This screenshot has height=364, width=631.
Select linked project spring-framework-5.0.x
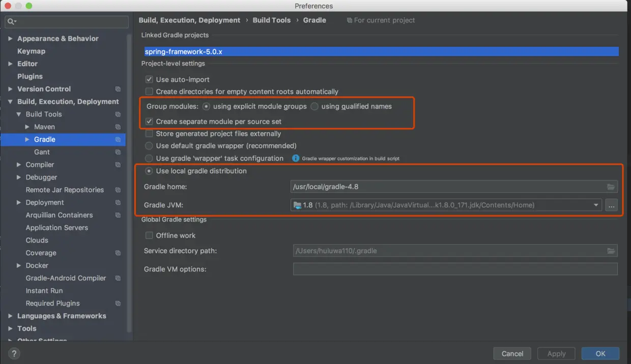(x=382, y=51)
